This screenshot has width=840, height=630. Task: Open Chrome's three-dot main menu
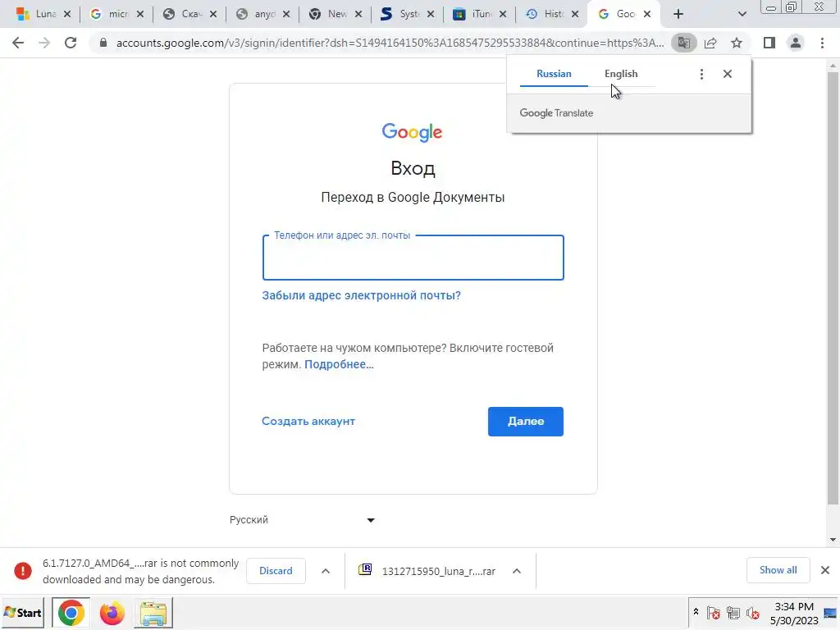822,43
